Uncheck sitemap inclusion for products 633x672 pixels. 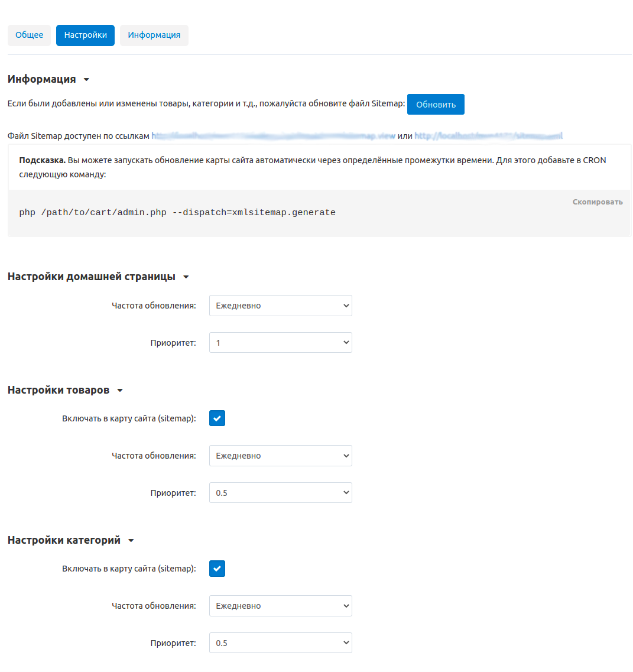coord(217,418)
